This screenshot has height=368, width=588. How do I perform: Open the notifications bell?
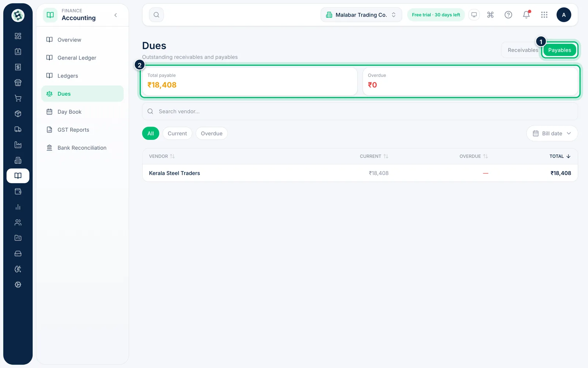(x=526, y=15)
